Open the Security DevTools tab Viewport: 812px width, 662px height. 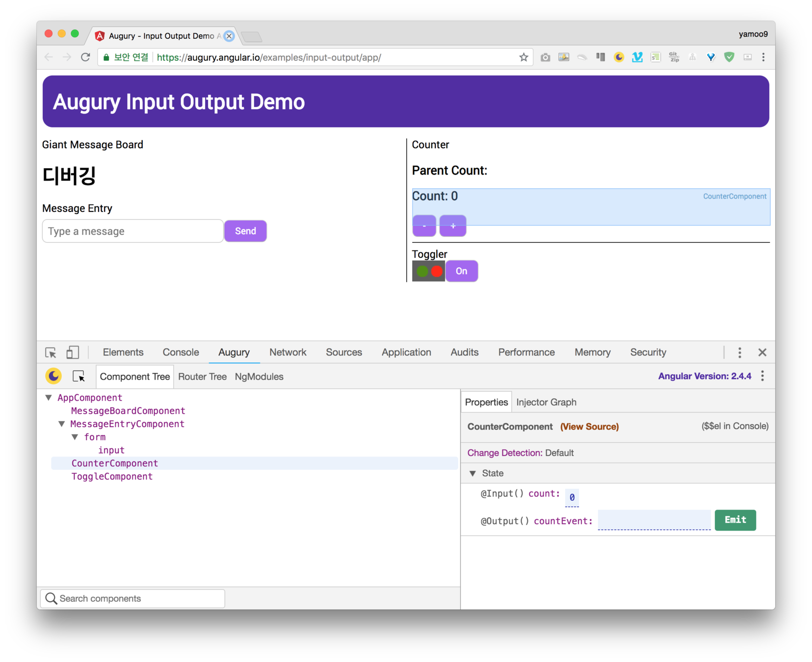648,353
